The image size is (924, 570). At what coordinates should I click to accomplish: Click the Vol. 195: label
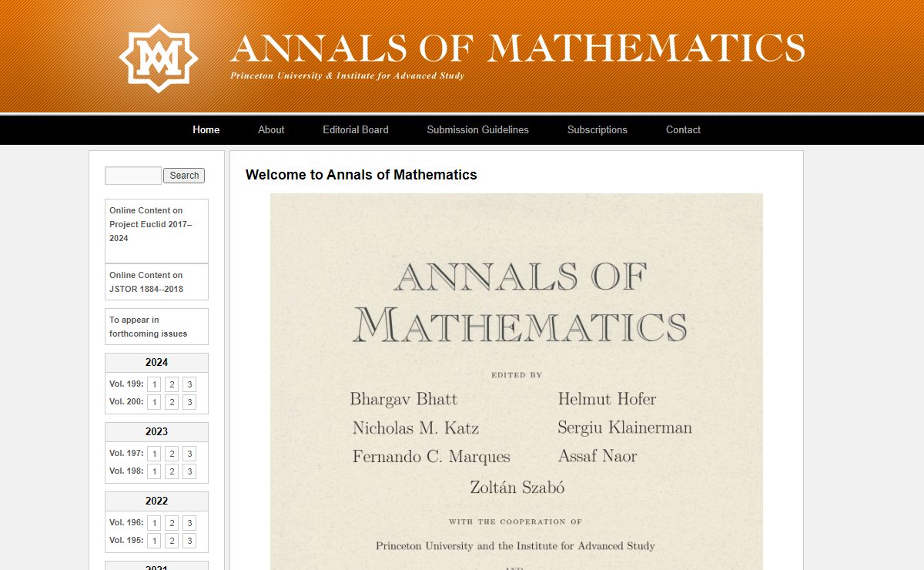tap(126, 540)
